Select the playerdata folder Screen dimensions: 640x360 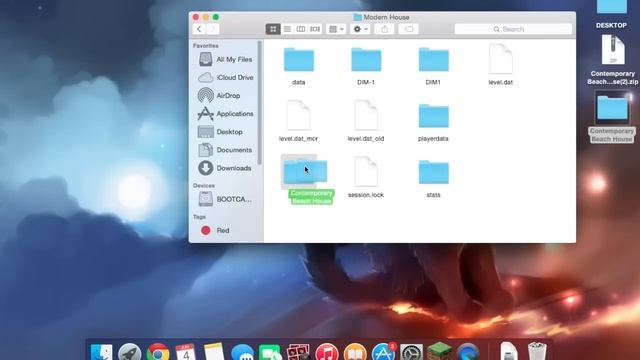(x=433, y=116)
